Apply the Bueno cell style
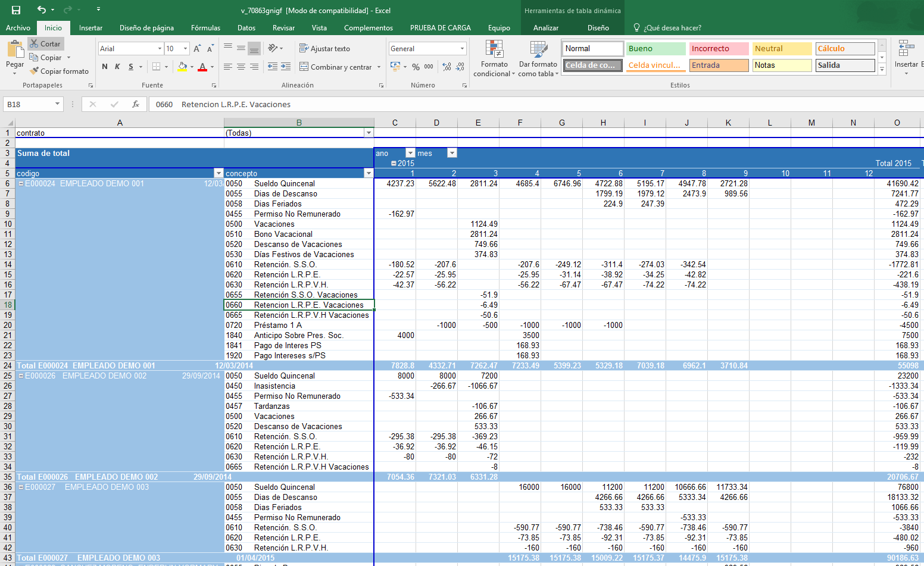Viewport: 924px width, 566px height. [x=655, y=49]
